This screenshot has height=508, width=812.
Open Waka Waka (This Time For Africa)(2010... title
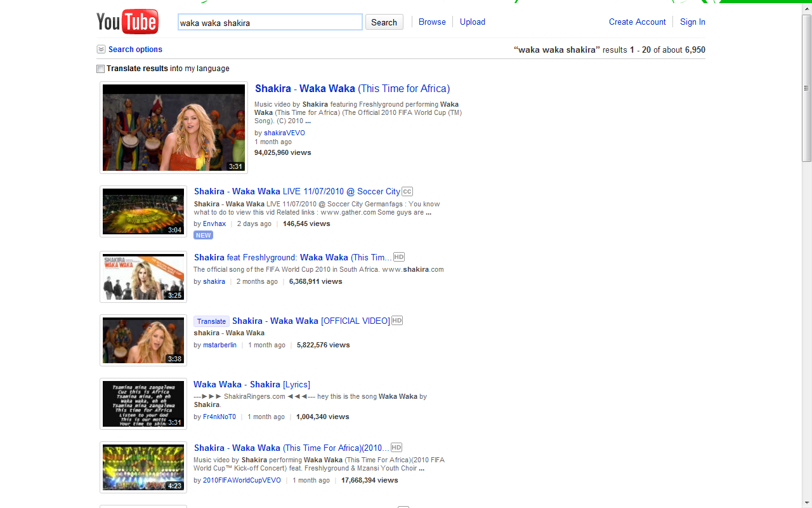[292, 448]
